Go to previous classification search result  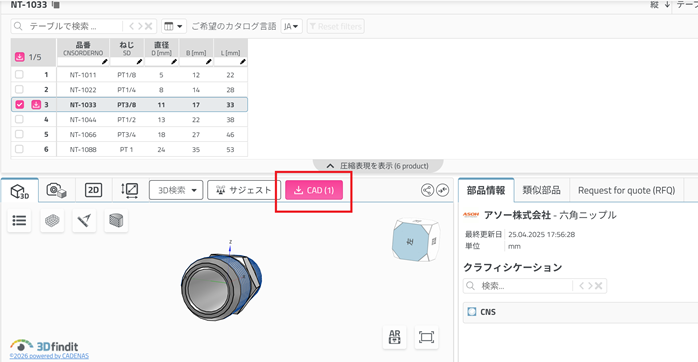tap(581, 286)
